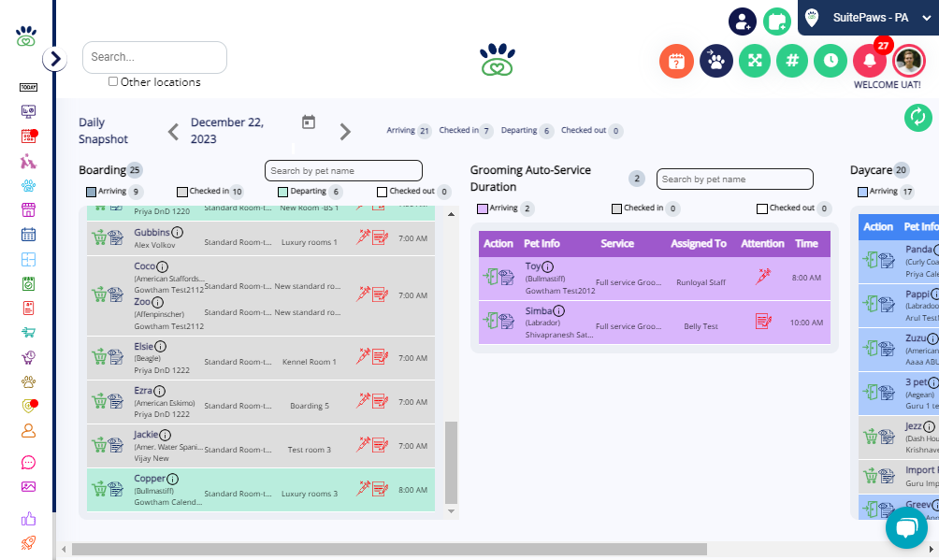Toggle Daycare Arriving filter checkbox

click(x=862, y=192)
